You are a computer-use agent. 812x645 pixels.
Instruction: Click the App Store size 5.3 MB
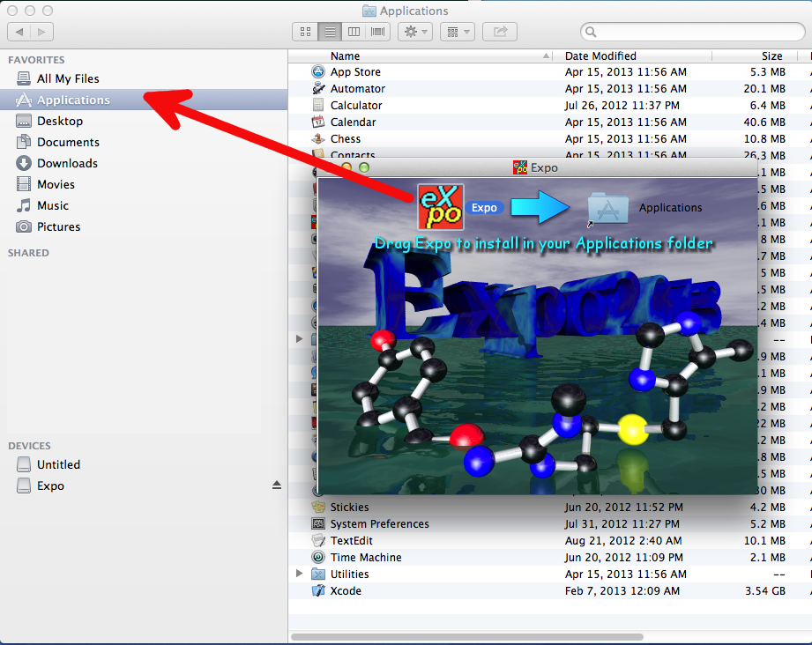767,72
